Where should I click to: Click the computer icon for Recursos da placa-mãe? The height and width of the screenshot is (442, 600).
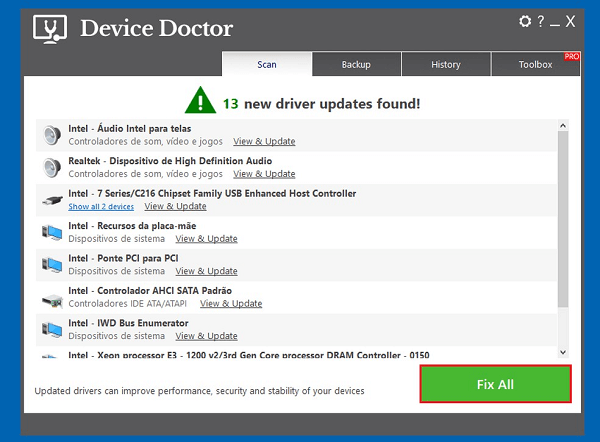[52, 232]
